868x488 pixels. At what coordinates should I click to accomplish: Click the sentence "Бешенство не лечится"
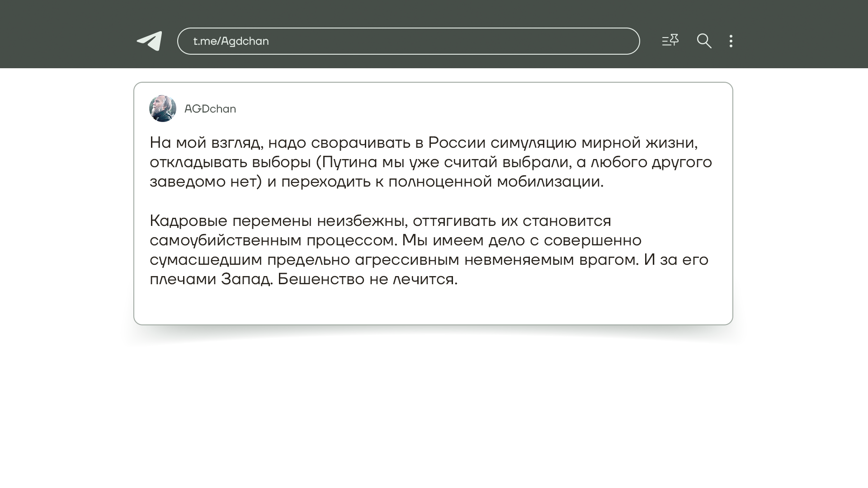pos(367,279)
